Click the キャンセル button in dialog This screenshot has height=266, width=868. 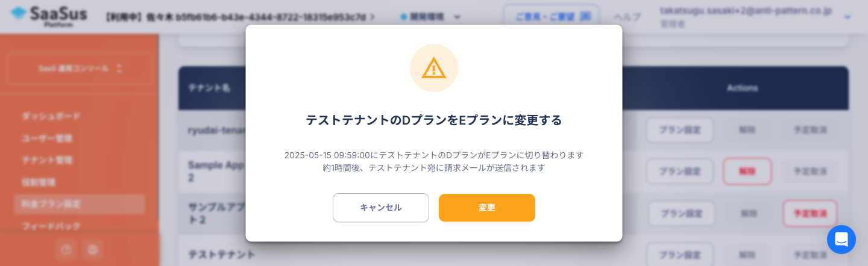point(381,208)
